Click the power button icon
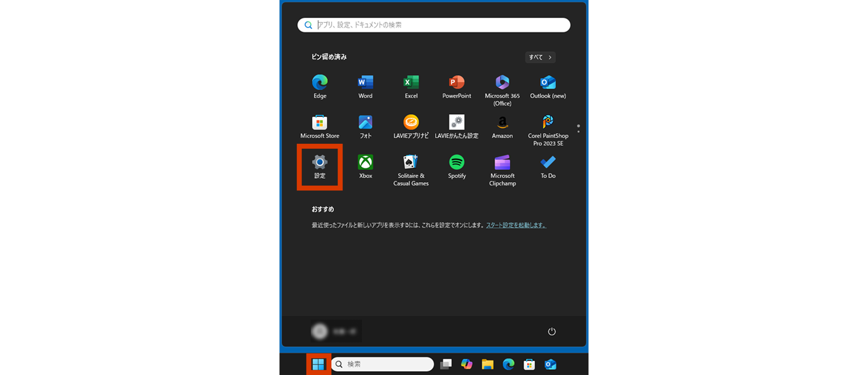Image resolution: width=868 pixels, height=375 pixels. [x=552, y=332]
